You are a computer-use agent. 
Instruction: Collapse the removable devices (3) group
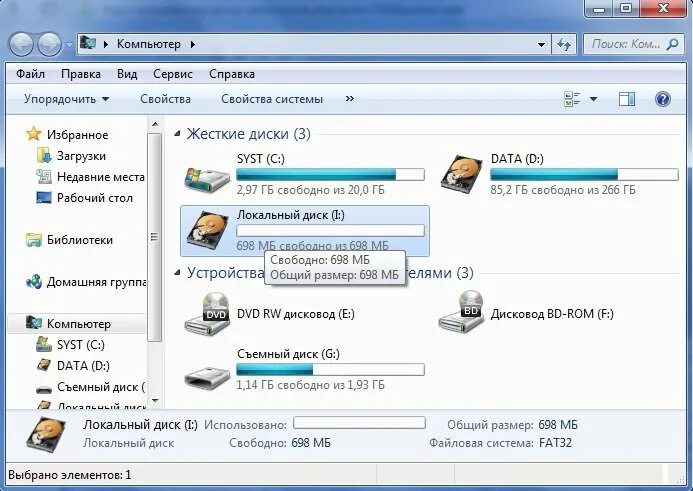pyautogui.click(x=177, y=273)
